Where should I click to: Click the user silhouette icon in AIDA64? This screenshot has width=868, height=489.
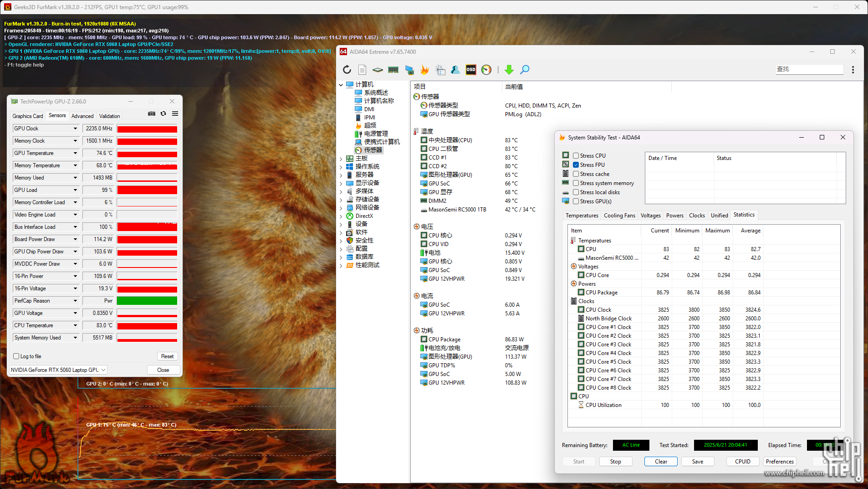pos(455,70)
